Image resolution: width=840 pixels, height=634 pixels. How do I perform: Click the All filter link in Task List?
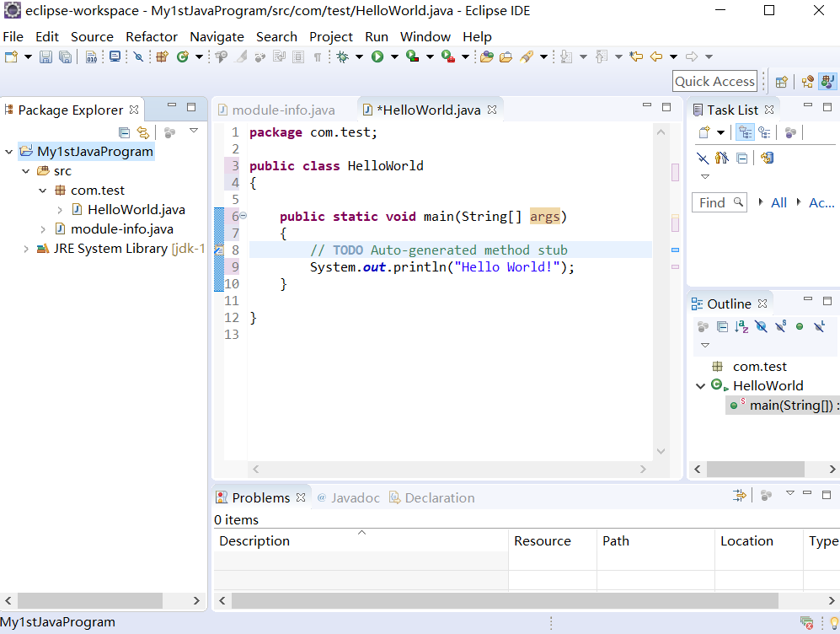pyautogui.click(x=778, y=203)
